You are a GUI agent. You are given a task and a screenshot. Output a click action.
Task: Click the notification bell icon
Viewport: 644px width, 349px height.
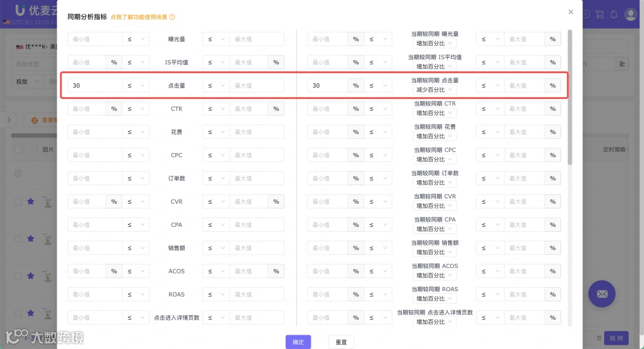tap(614, 14)
